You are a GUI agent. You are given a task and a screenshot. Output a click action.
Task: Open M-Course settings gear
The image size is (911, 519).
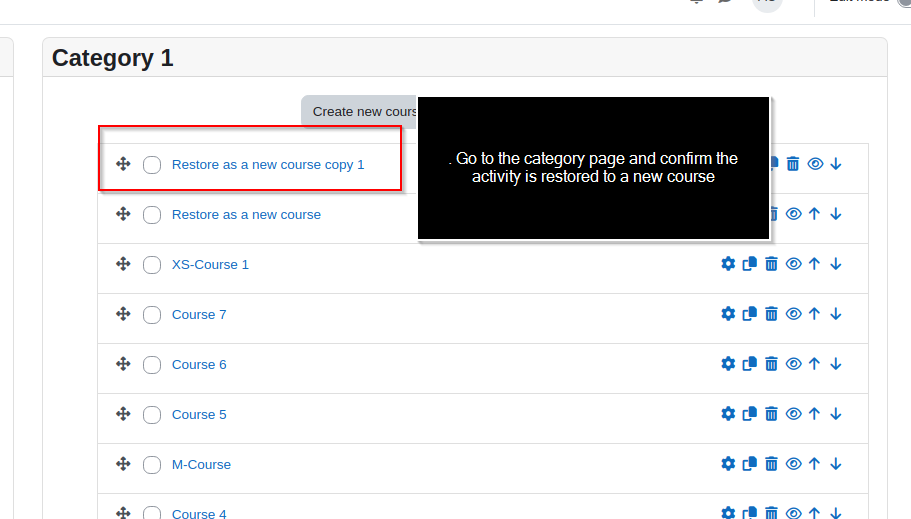click(728, 464)
